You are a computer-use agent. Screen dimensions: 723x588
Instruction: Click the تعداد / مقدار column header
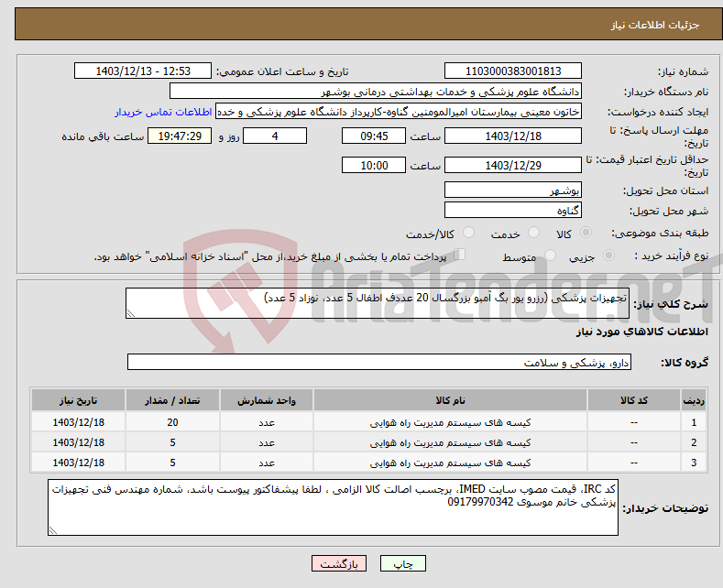pos(172,400)
